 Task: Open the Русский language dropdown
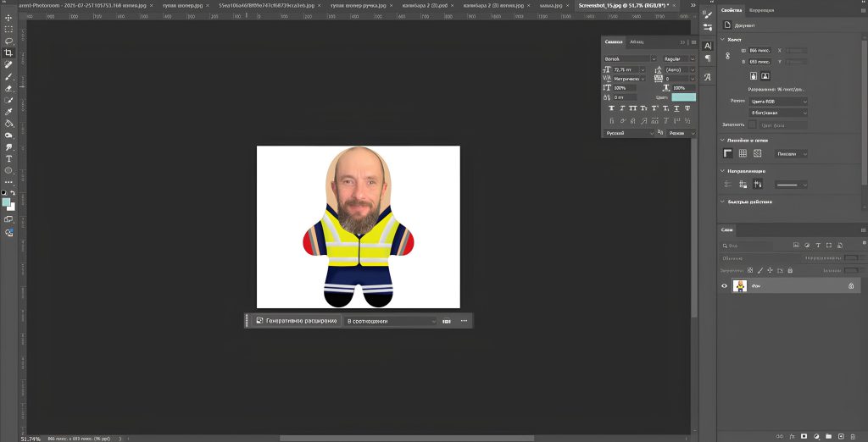pos(629,133)
